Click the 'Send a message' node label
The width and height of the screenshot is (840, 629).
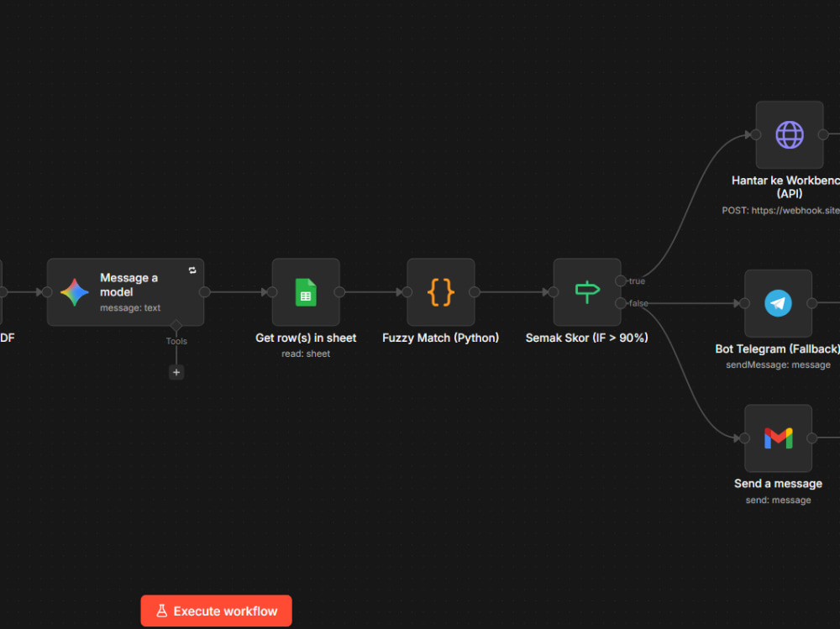coord(778,484)
